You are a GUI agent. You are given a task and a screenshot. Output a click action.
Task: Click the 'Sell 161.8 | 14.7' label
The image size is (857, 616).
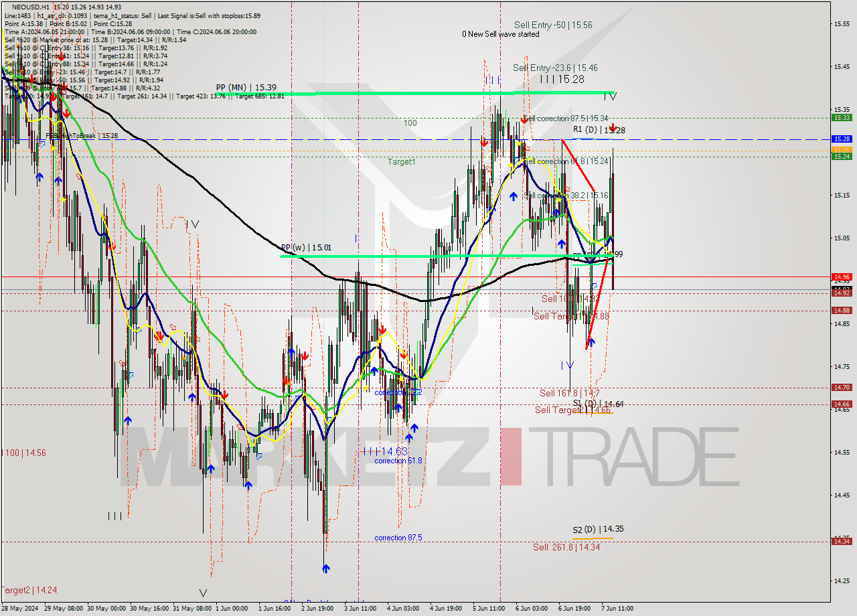570,393
